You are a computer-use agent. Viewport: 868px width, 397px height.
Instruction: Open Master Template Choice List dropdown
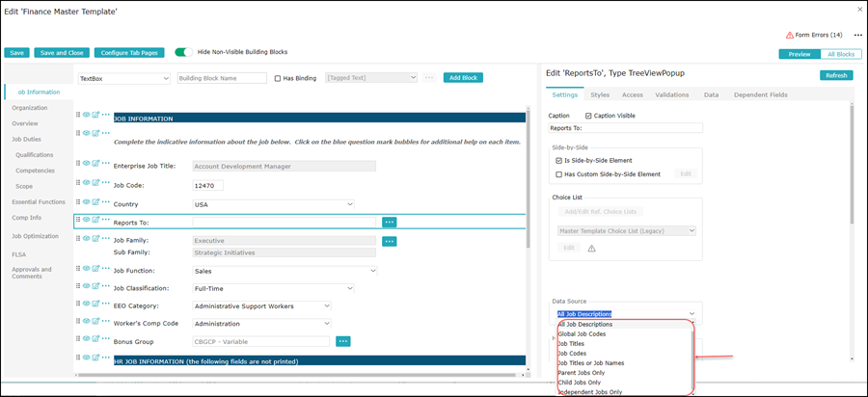click(626, 230)
